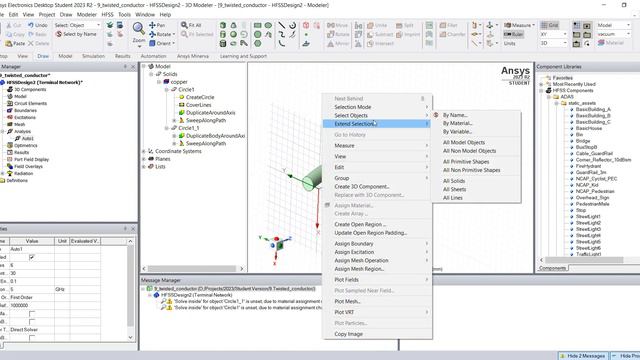This screenshot has height=360, width=640.
Task: Click Component Libraries horizontal scrollbar
Action: click(584, 260)
